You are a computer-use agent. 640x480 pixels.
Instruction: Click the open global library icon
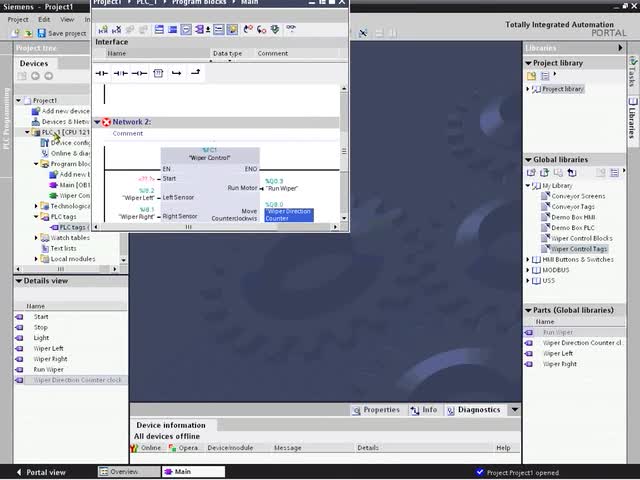click(x=544, y=173)
